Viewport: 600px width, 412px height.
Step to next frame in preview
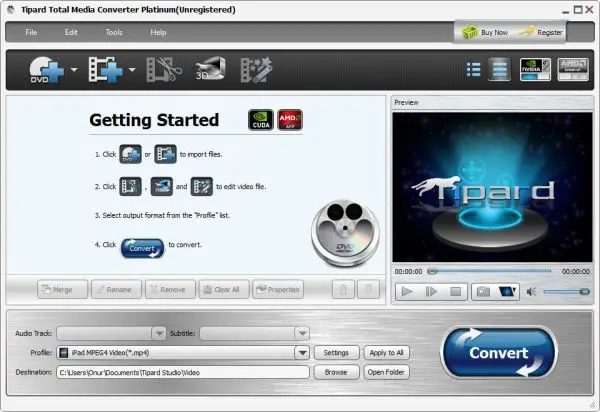[431, 292]
